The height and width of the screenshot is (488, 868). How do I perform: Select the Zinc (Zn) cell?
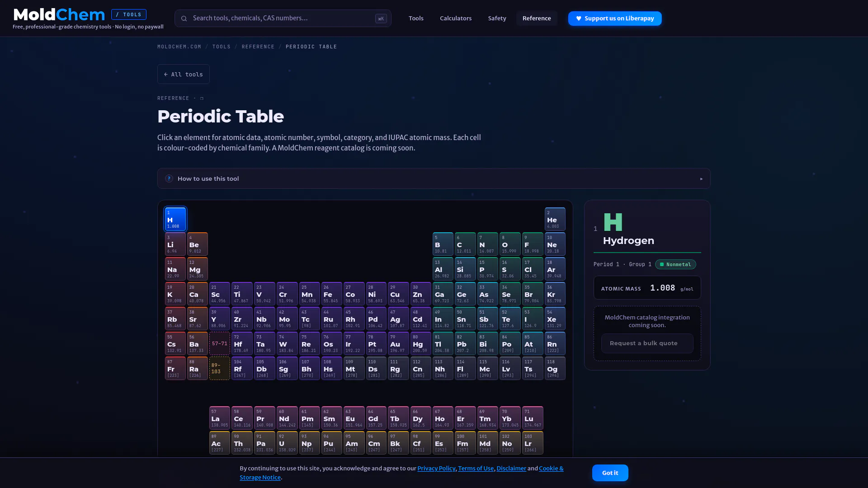coord(421,294)
